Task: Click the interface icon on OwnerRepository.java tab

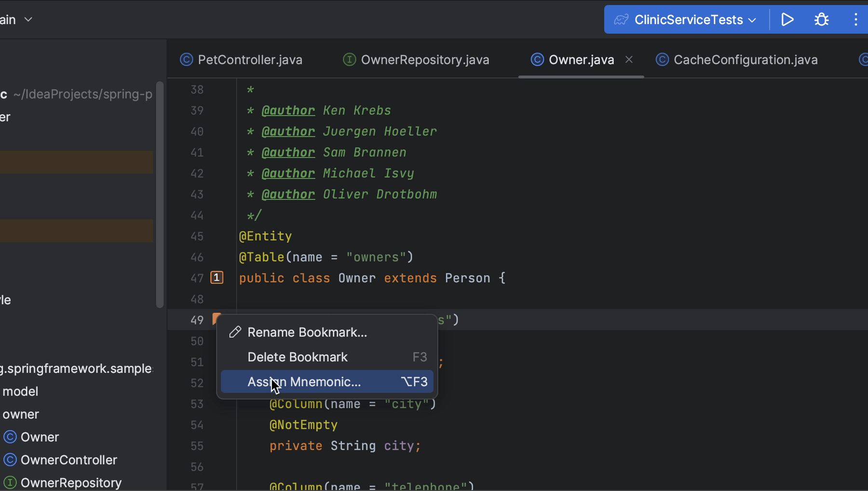Action: (x=349, y=60)
